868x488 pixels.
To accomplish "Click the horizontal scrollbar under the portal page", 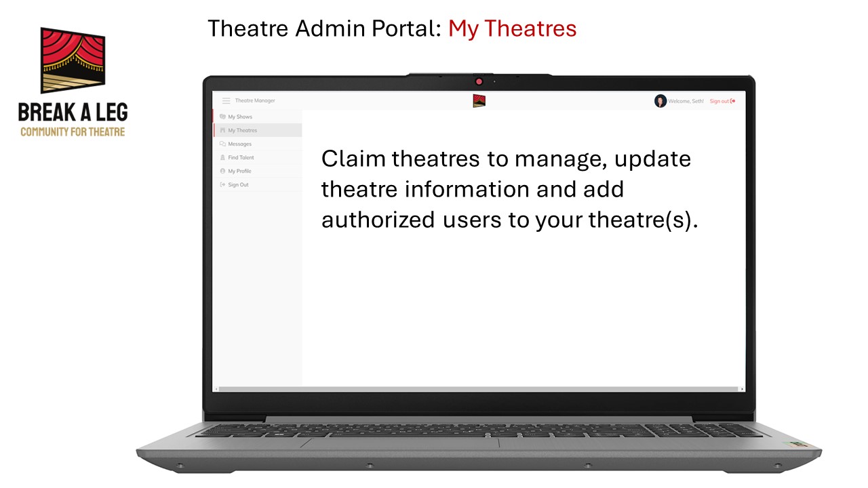I will pyautogui.click(x=479, y=389).
